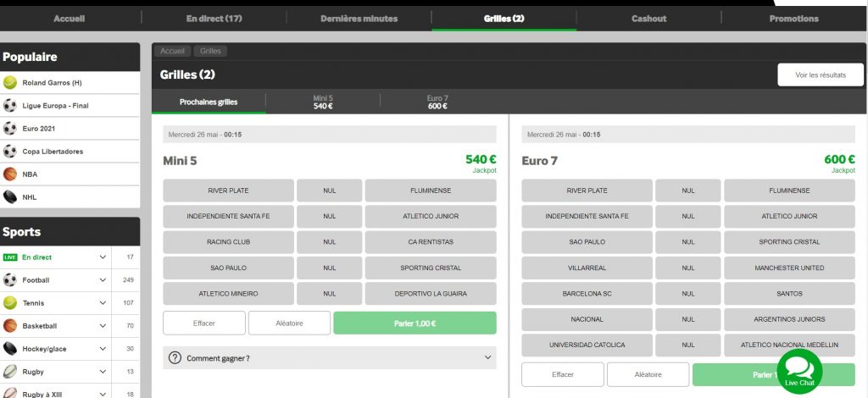Click Effacer in the Euro 7 grid
This screenshot has height=398, width=868.
pos(563,374)
